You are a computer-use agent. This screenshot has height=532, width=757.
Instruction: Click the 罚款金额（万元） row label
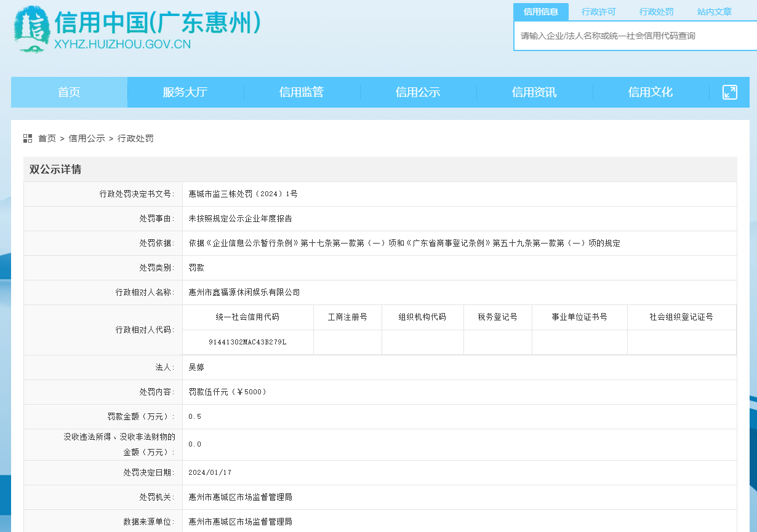click(142, 416)
